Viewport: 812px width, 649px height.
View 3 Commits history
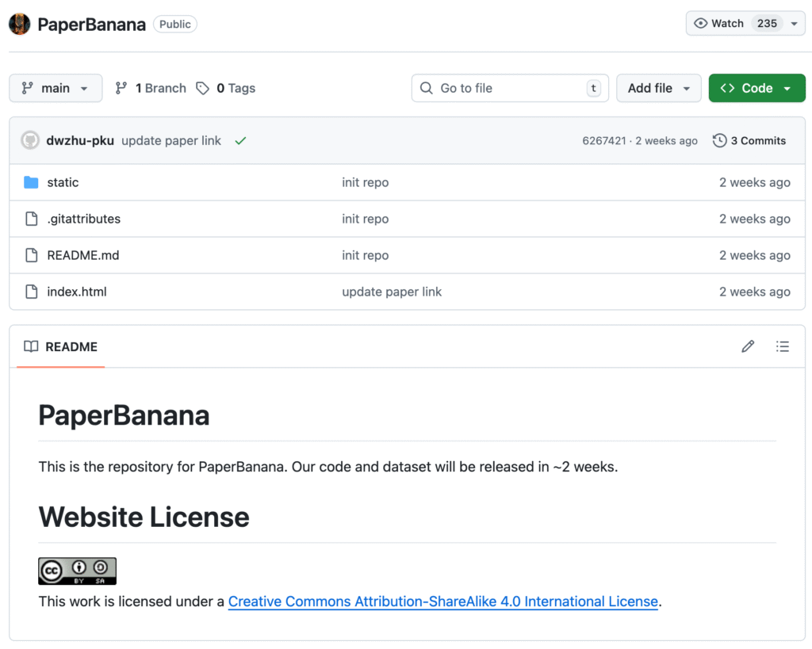point(749,141)
